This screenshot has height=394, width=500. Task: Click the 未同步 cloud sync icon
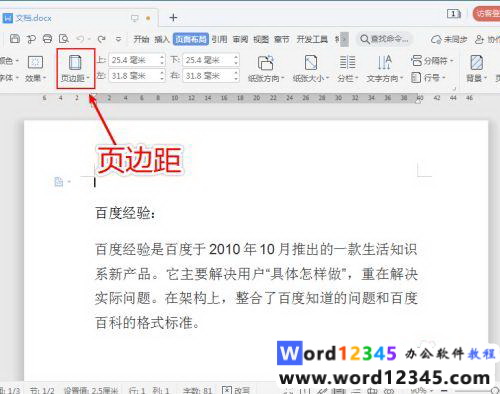[x=449, y=39]
